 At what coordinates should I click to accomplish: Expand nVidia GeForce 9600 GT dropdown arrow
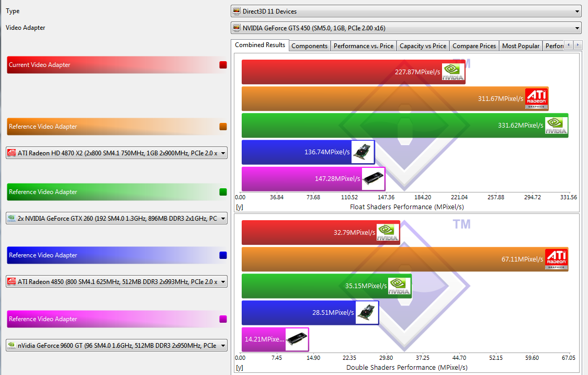click(x=223, y=345)
